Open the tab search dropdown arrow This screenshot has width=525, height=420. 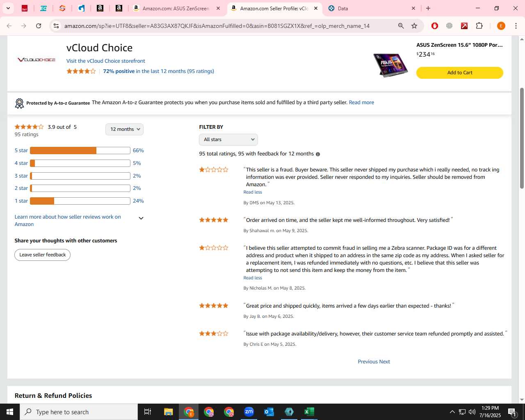pyautogui.click(x=8, y=8)
